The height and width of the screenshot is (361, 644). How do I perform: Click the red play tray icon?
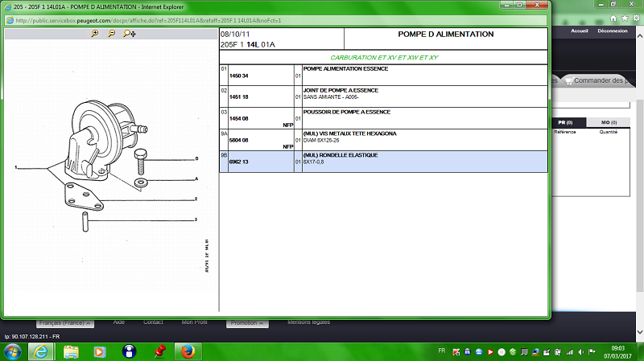pos(490,352)
